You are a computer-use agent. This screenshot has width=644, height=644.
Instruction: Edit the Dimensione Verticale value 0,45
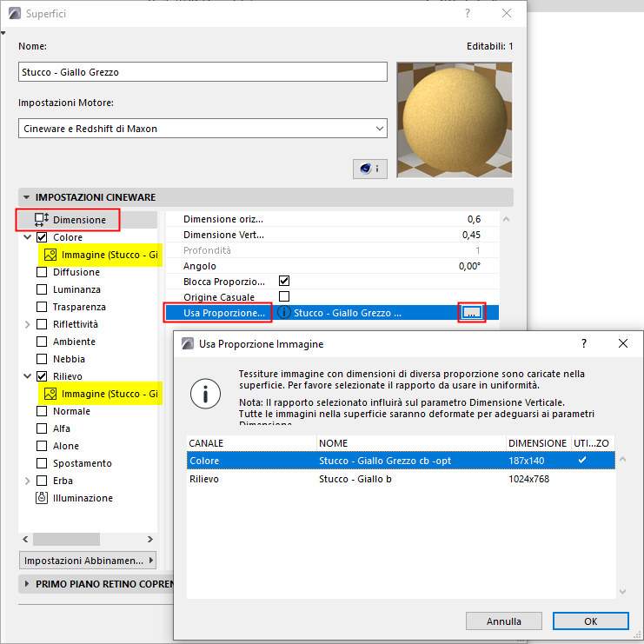471,235
